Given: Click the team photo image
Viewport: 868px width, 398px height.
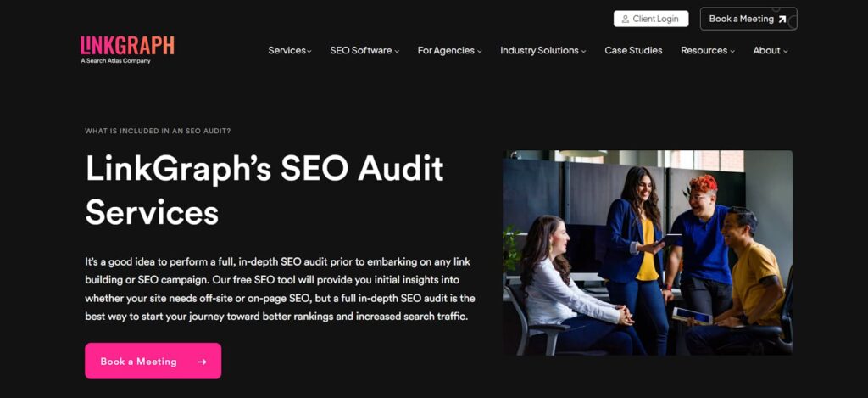Looking at the screenshot, I should pos(648,253).
